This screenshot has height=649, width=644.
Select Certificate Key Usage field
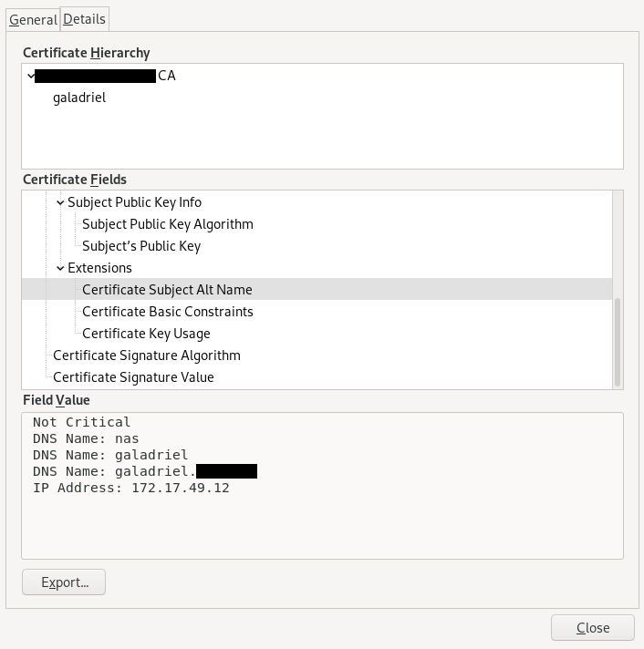(146, 334)
